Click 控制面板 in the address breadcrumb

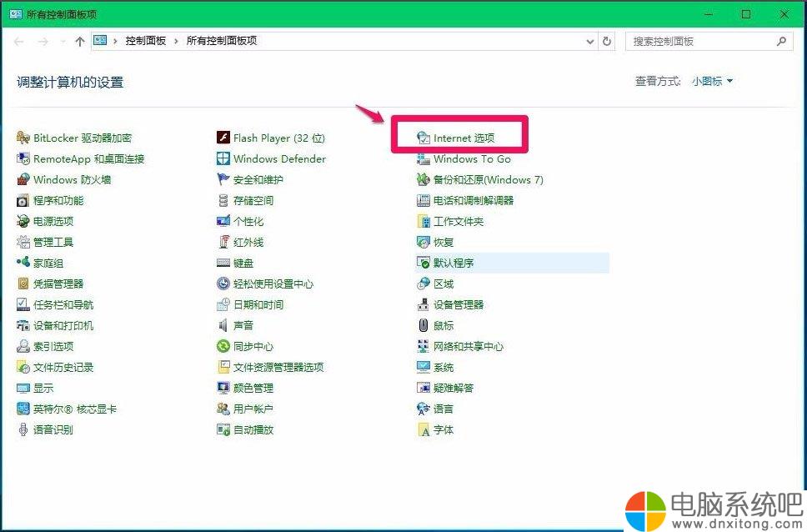pyautogui.click(x=146, y=41)
